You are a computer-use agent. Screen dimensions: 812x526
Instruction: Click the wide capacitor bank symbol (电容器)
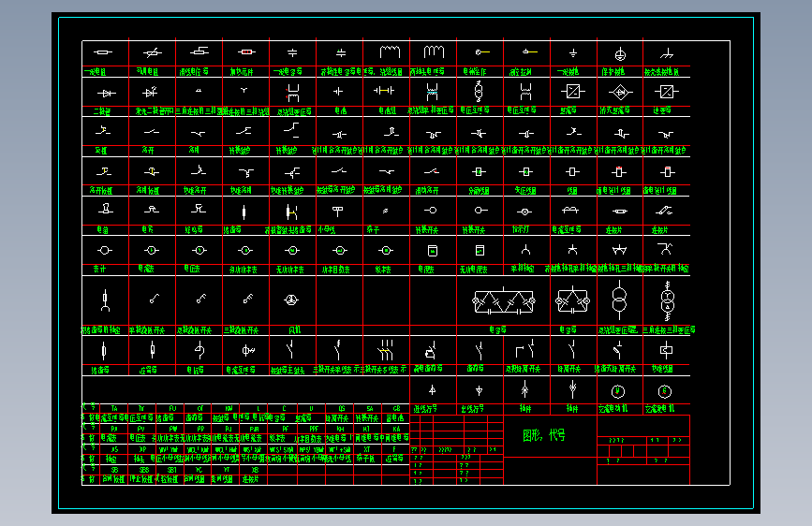[x=503, y=301]
